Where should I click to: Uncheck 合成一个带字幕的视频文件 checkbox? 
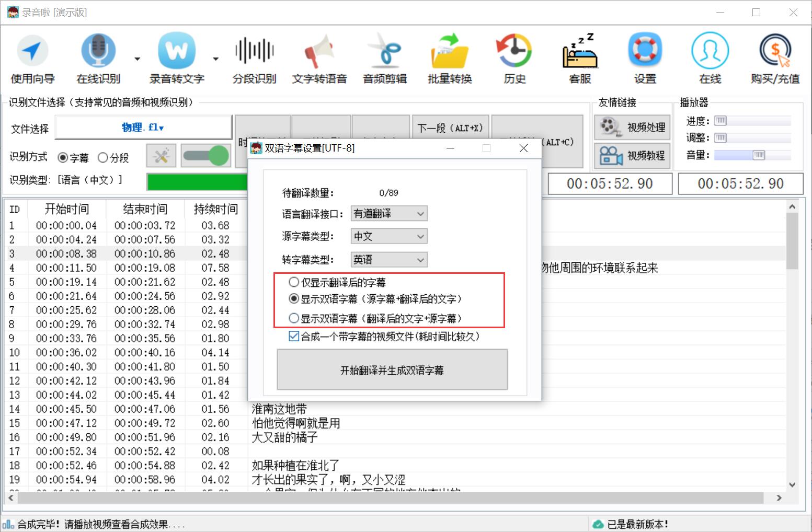click(294, 336)
